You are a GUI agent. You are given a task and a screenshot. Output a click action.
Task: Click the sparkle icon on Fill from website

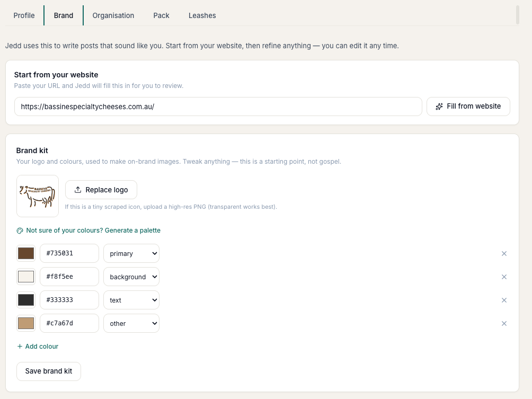[439, 107]
